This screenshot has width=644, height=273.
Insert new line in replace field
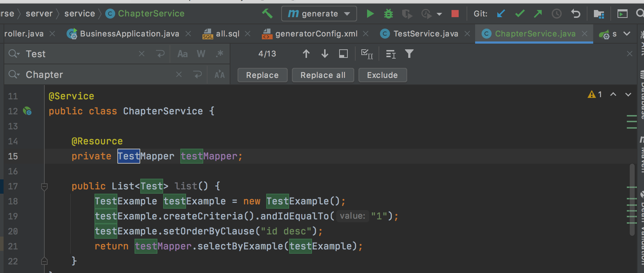point(197,74)
